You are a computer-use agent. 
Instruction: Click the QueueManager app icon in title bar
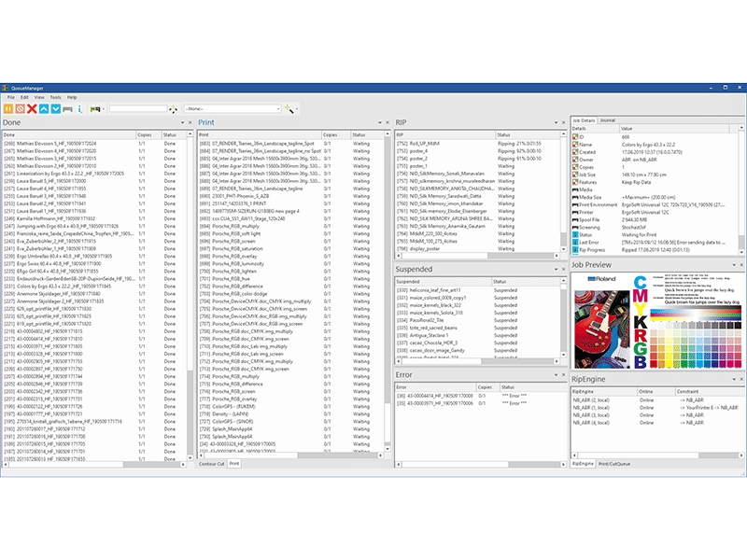pyautogui.click(x=6, y=88)
